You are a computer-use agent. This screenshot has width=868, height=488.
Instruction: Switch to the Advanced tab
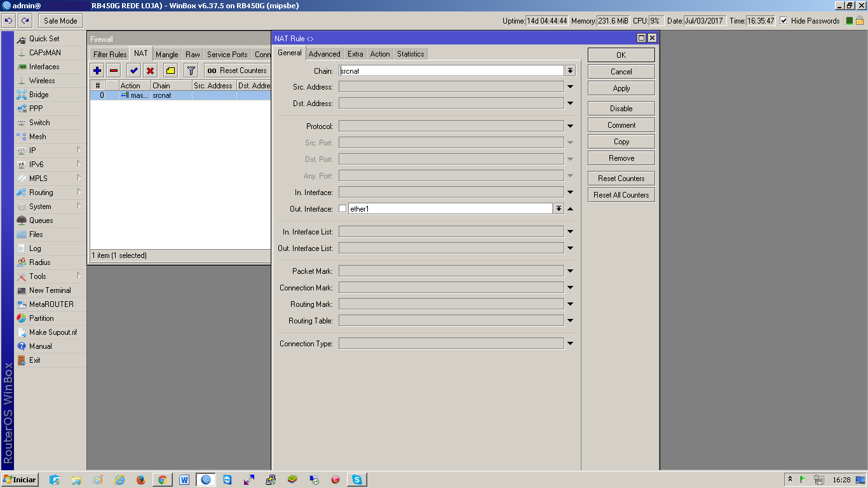point(324,54)
